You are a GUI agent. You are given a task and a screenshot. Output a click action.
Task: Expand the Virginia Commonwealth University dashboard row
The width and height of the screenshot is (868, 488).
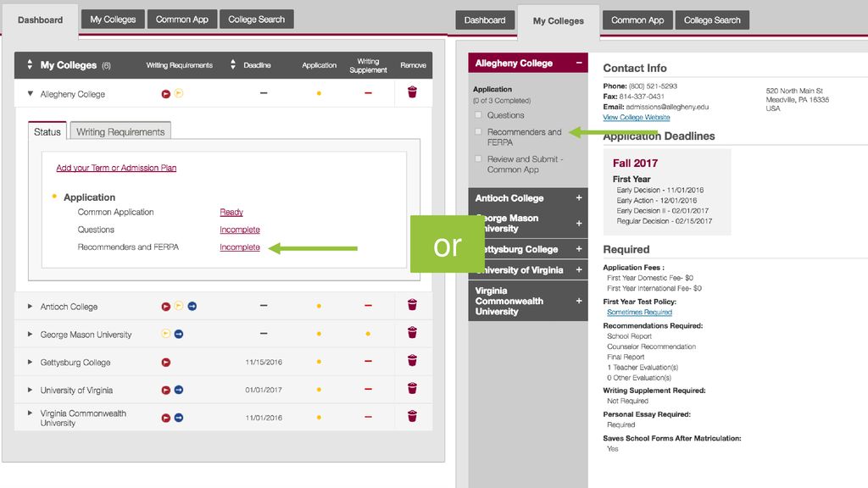(30, 413)
